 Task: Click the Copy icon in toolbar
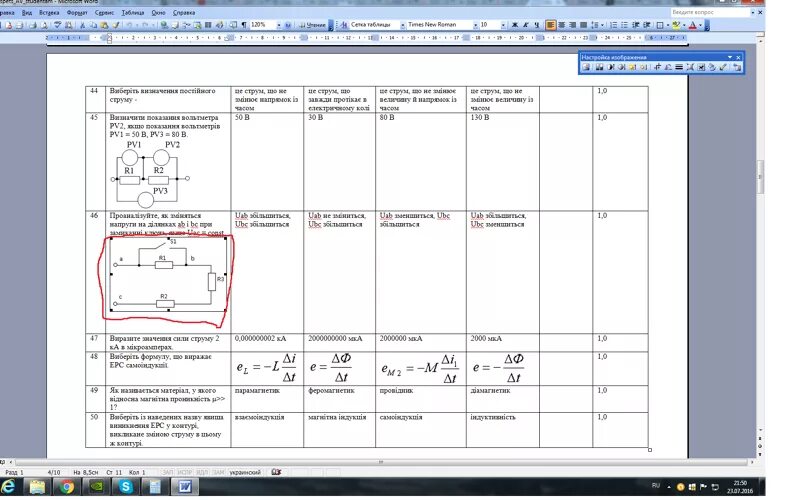coord(93,24)
